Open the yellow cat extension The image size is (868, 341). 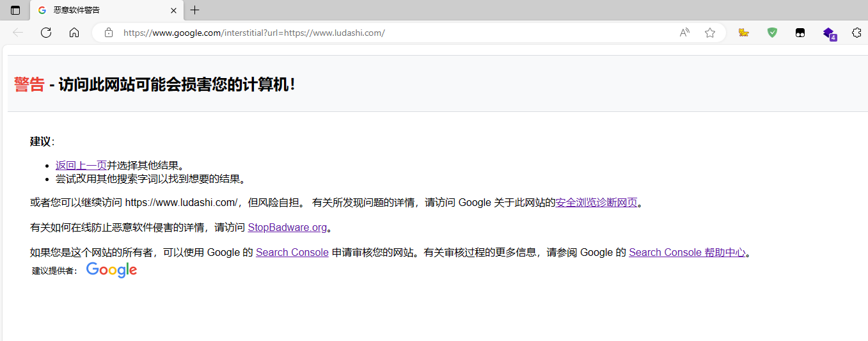click(x=743, y=33)
